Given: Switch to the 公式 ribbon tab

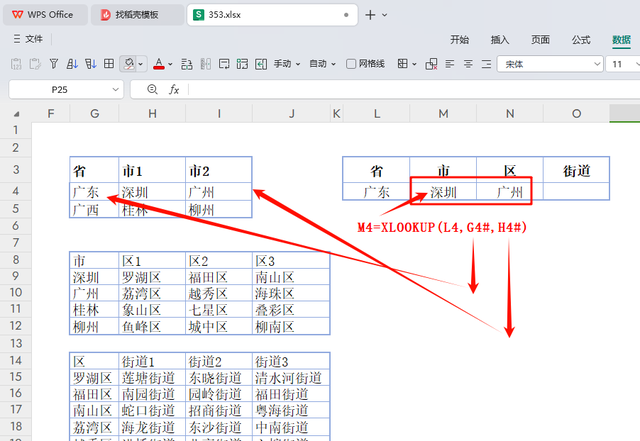Looking at the screenshot, I should click(x=581, y=40).
